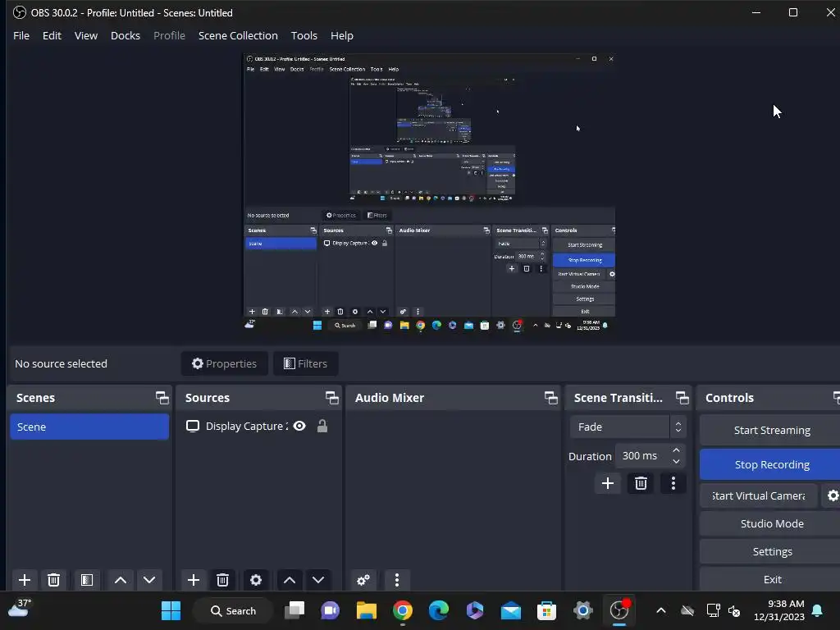Add a scene transition with plus icon
Image resolution: width=840 pixels, height=630 pixels.
click(608, 483)
